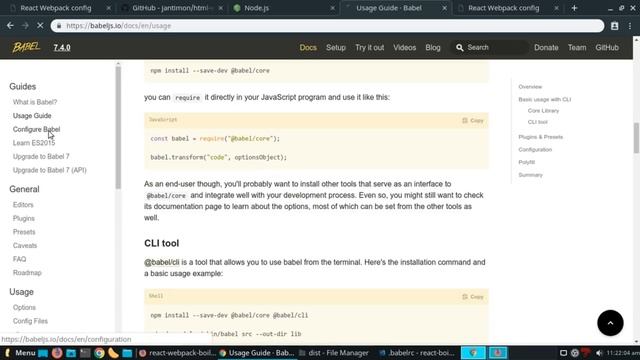Image resolution: width=640 pixels, height=360 pixels.
Task: Open Usage Guide in sidebar
Action: coord(32,116)
